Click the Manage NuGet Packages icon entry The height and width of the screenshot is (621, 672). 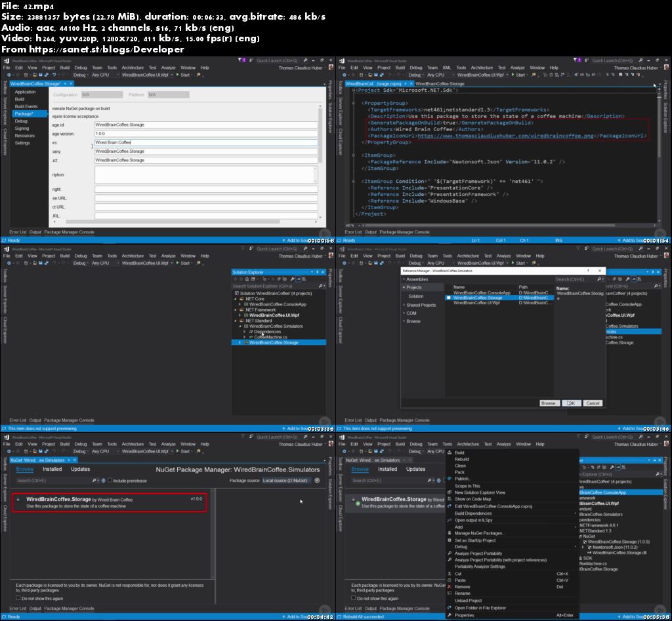(x=450, y=533)
